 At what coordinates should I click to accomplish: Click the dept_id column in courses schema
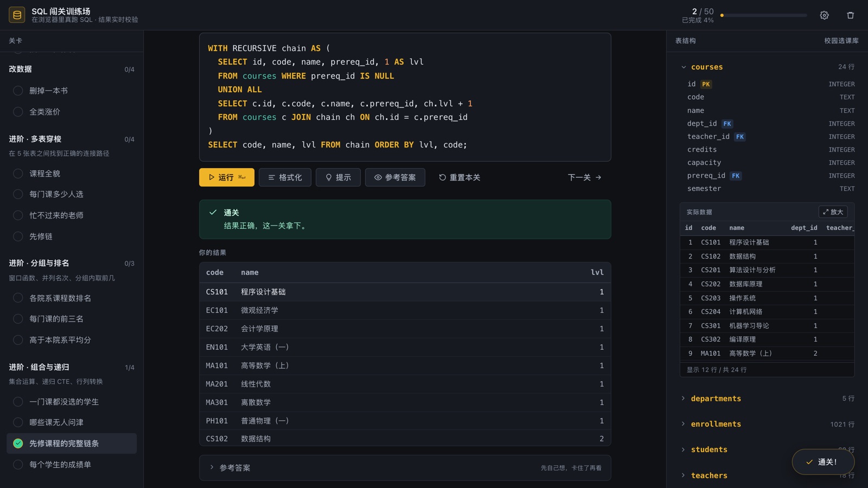click(770, 124)
